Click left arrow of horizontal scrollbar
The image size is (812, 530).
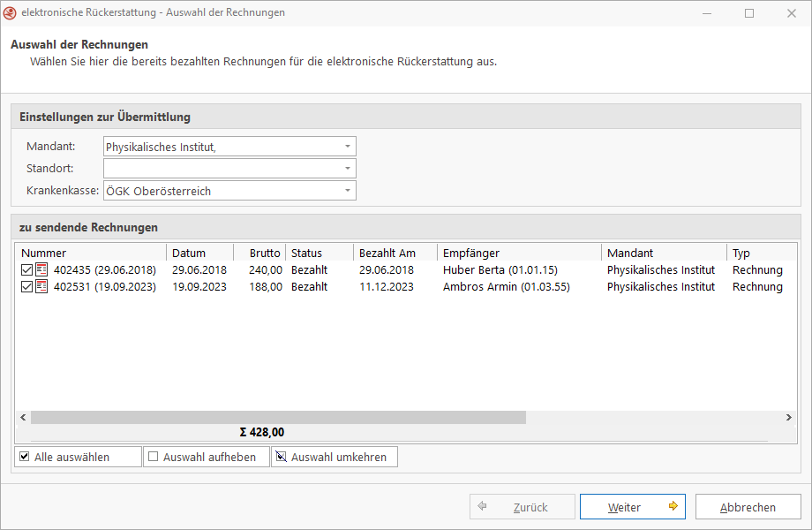tap(23, 417)
